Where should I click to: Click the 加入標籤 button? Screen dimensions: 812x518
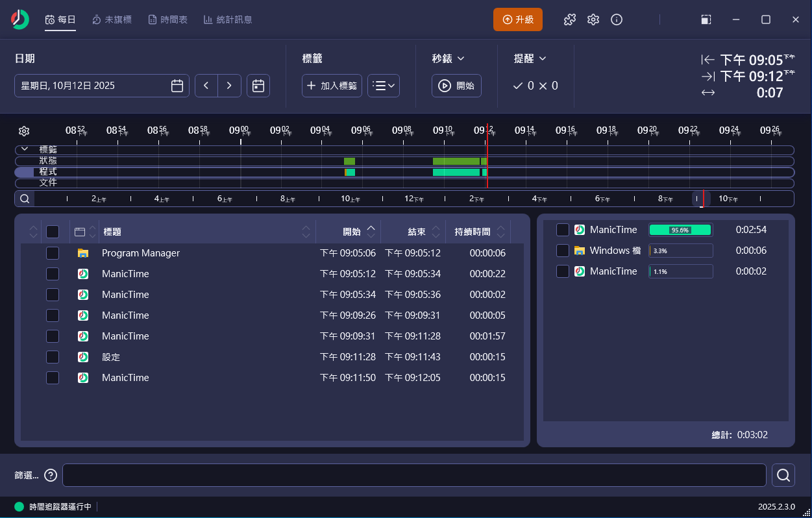332,86
